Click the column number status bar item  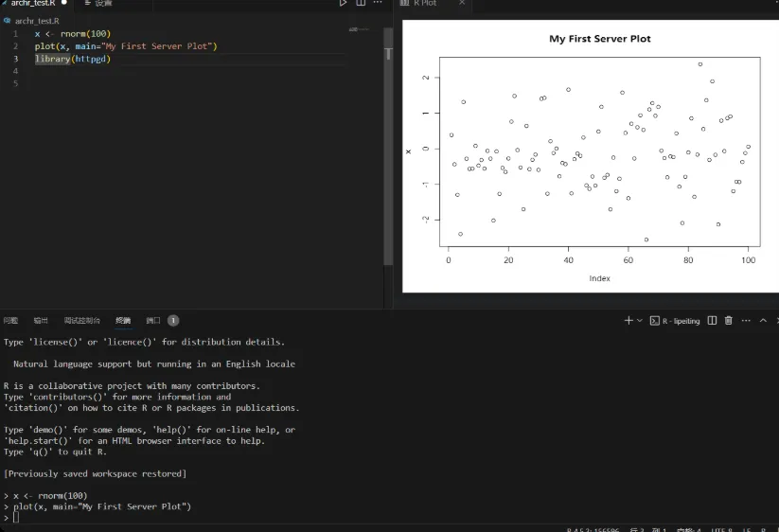pos(660,530)
